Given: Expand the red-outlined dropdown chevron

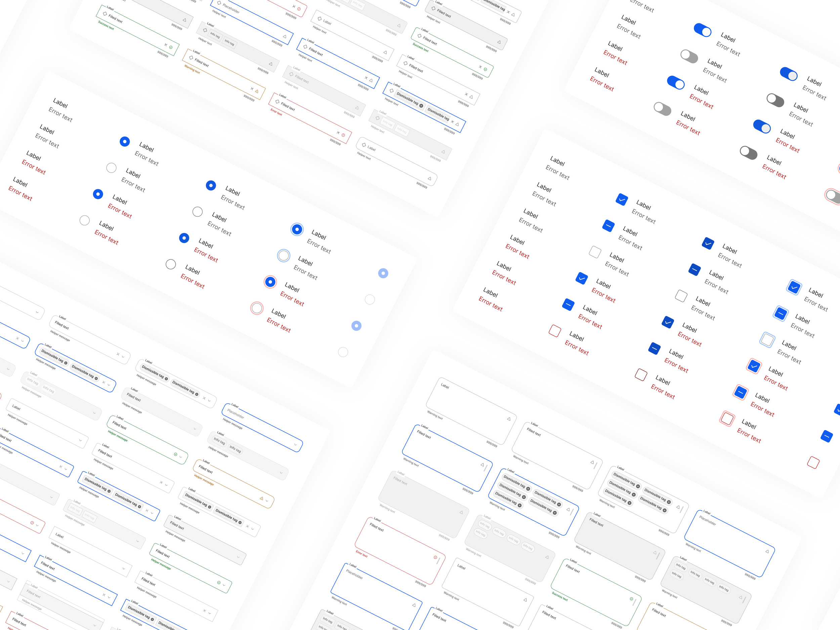Looking at the screenshot, I should tap(37, 525).
